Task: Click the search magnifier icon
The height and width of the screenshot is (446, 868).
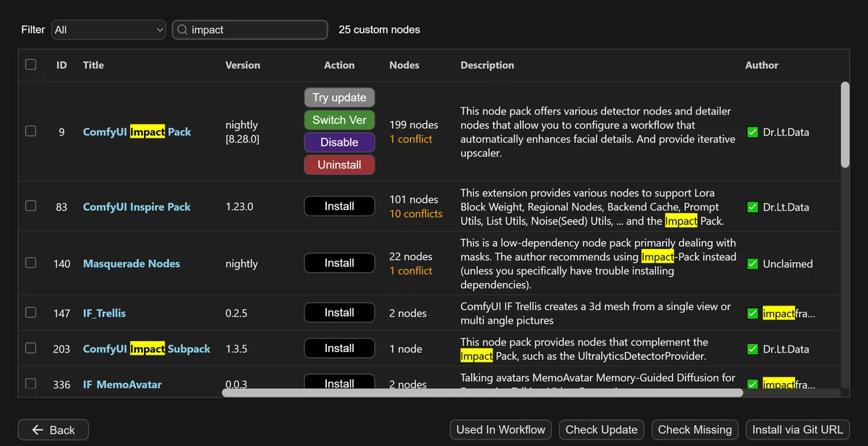Action: (181, 30)
